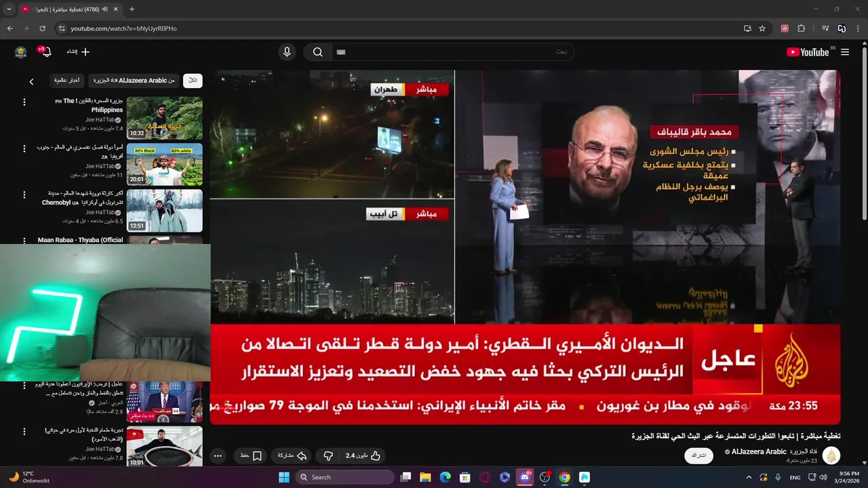Like the video (2.4 مليون)

[x=363, y=456]
